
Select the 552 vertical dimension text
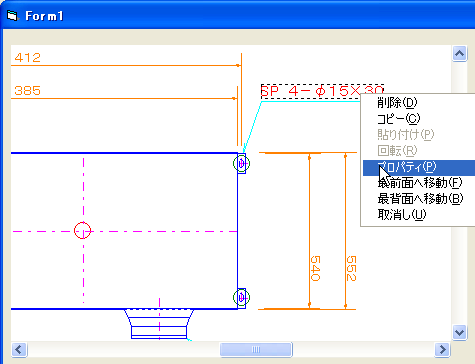(351, 268)
